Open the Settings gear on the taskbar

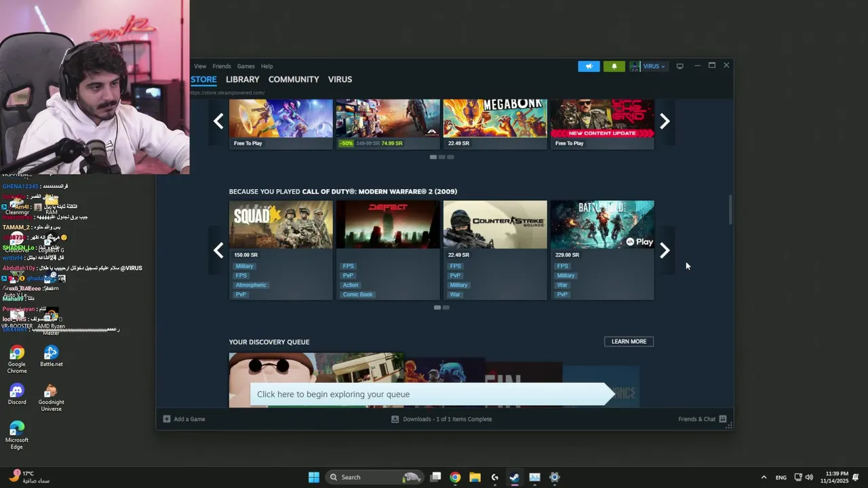coord(554,477)
